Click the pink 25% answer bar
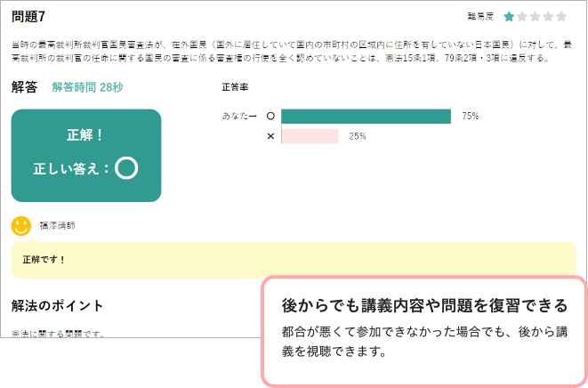The height and width of the screenshot is (388, 588). click(310, 136)
